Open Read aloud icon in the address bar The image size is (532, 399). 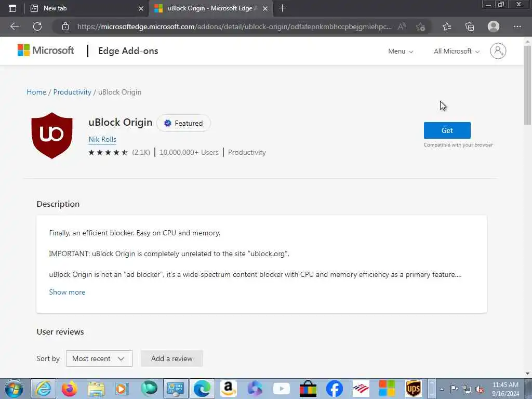402,26
